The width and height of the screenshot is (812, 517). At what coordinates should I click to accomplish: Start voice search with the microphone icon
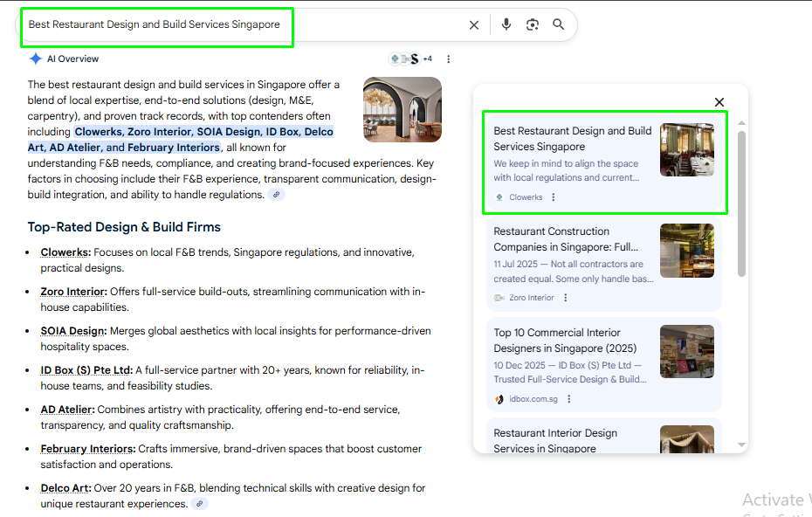tap(506, 24)
